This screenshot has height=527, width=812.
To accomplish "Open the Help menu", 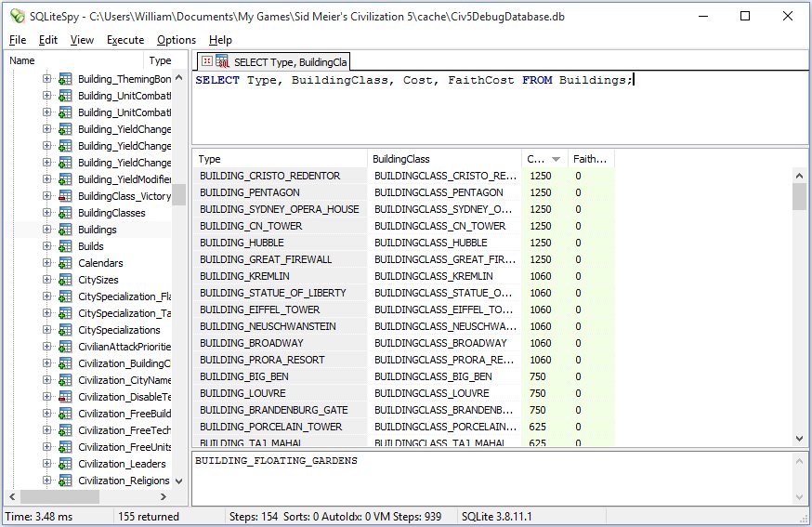I will [220, 40].
